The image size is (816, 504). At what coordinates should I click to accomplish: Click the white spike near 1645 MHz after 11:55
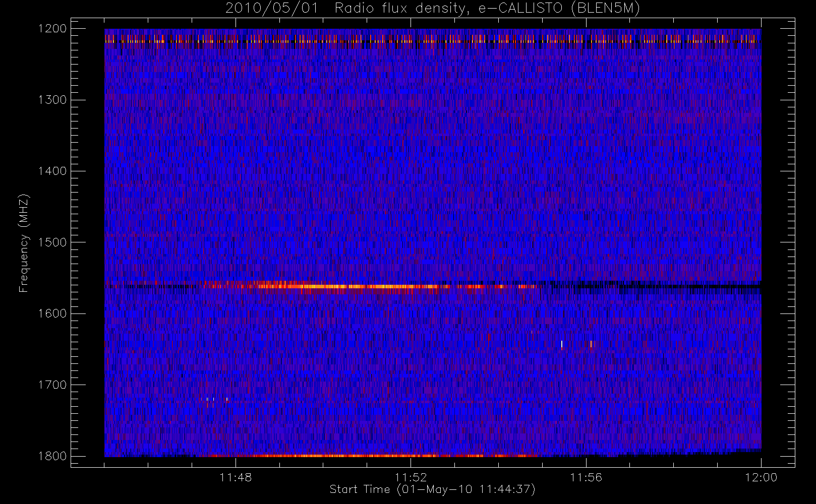[x=562, y=345]
